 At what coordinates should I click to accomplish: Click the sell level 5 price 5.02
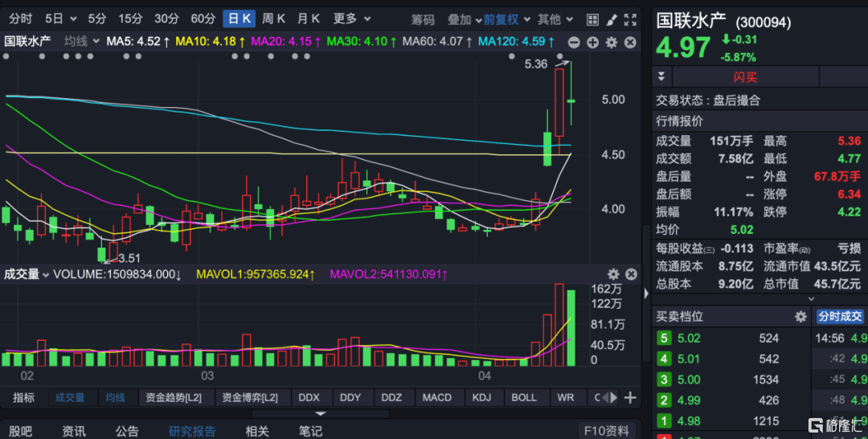tap(689, 338)
